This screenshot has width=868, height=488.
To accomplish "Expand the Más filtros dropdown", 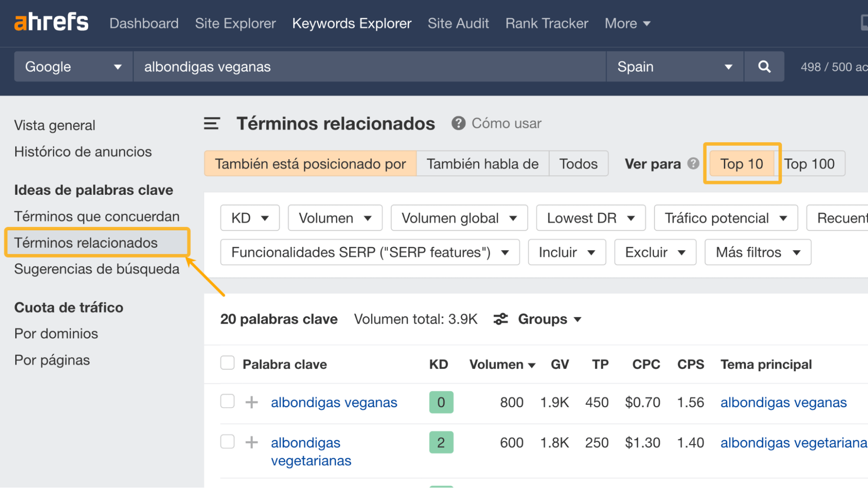I will tap(757, 252).
